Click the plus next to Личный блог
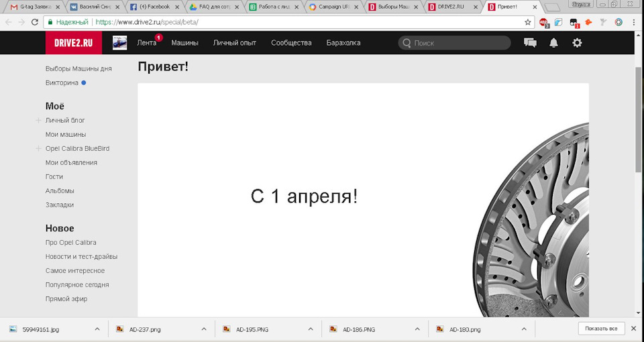This screenshot has height=342, width=644. [38, 120]
